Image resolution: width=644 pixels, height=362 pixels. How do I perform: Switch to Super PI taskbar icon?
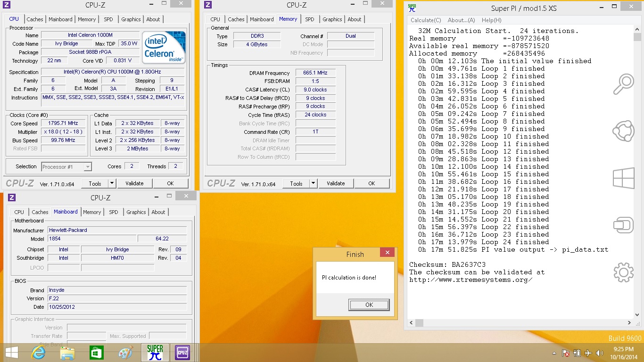(155, 353)
